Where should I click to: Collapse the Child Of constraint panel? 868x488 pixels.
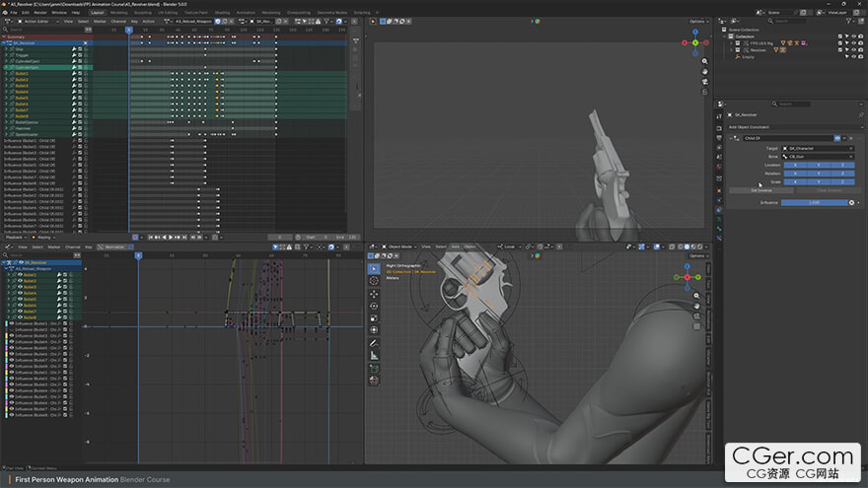731,138
